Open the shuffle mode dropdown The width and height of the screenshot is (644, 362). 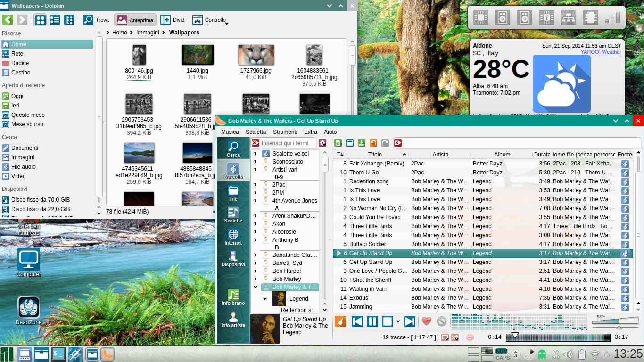(455, 337)
